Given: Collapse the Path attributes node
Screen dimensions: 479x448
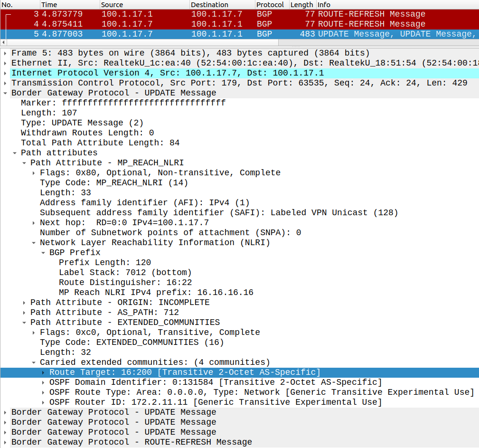Looking at the screenshot, I should [14, 153].
